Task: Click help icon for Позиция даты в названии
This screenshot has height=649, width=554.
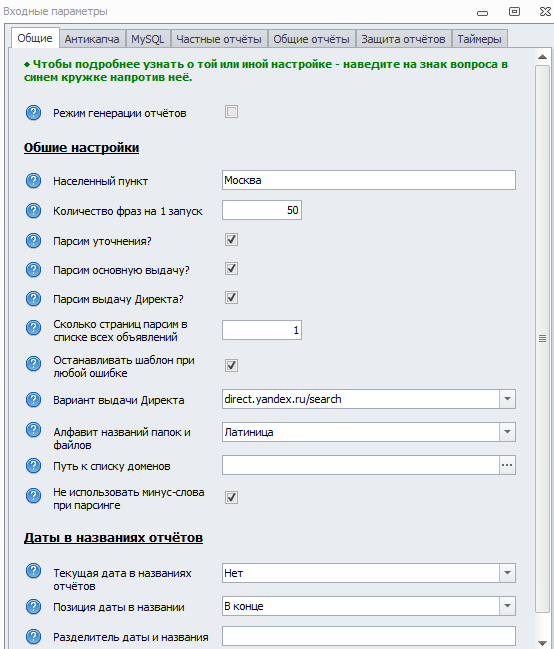Action: [x=33, y=607]
